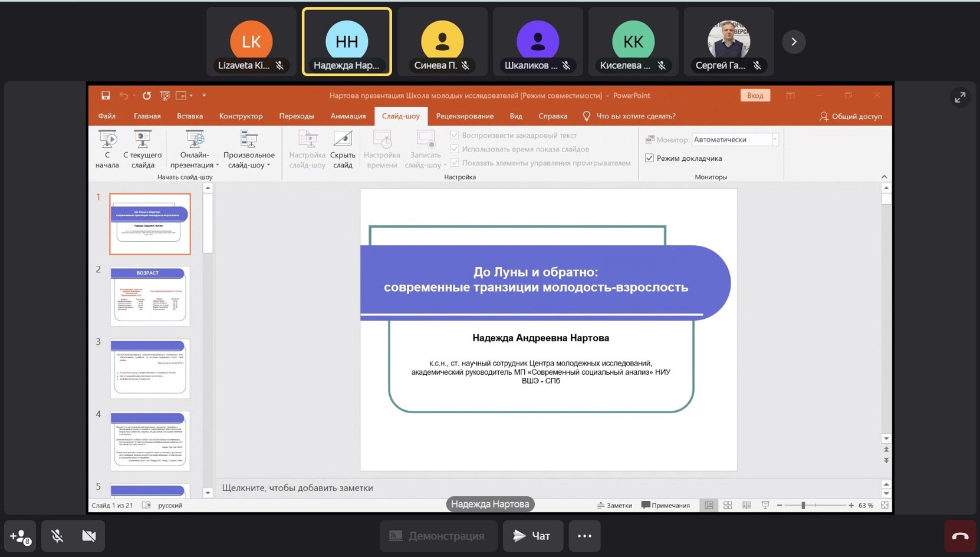Switch to Reading view icon
The image size is (980, 557).
click(746, 505)
